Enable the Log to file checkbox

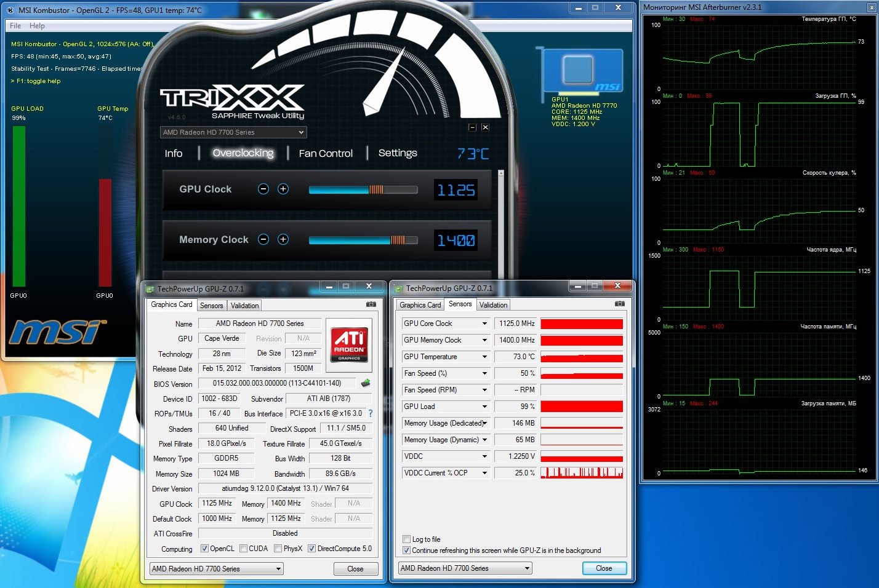click(x=406, y=539)
